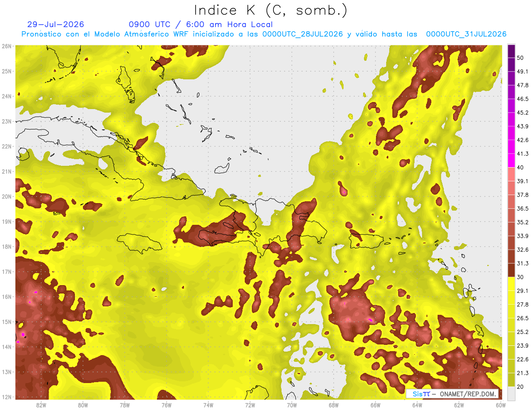The height and width of the screenshot is (411, 532).
Task: Click the colorbar label "36.5"
Action: (523, 208)
